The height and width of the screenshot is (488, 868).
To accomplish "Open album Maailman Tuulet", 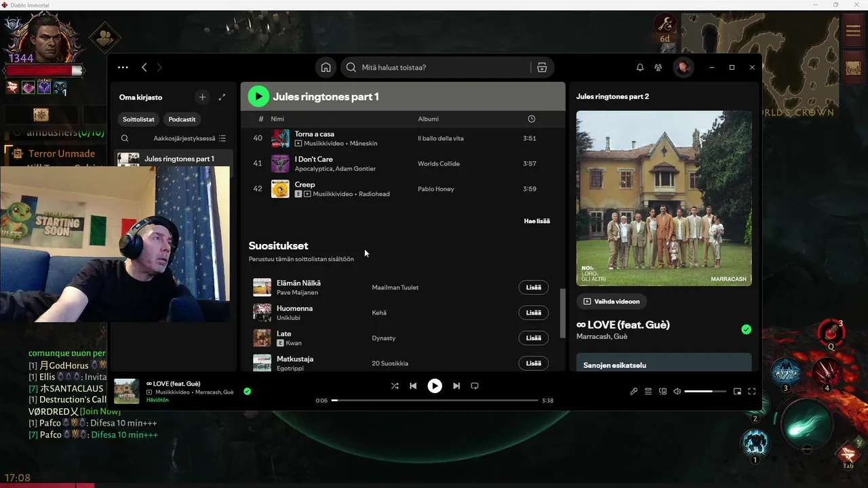I will pyautogui.click(x=395, y=287).
